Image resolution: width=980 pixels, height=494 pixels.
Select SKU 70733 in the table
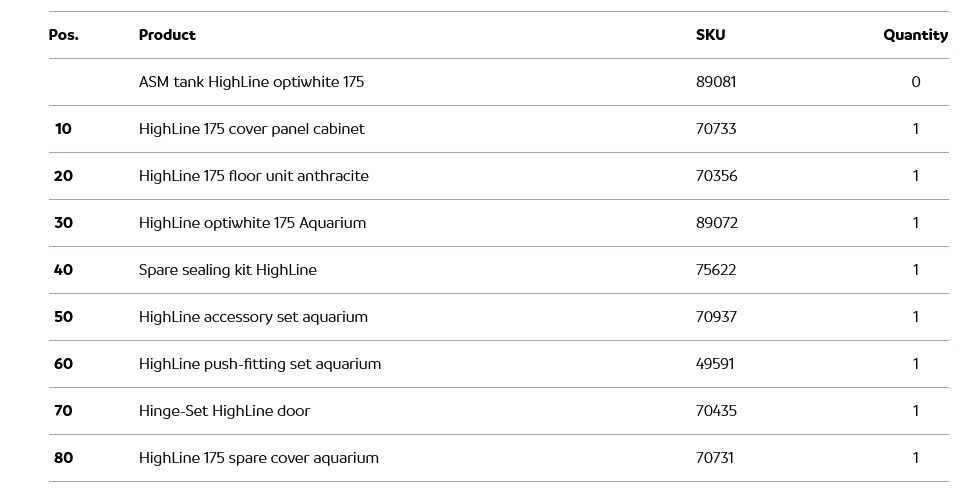coord(716,129)
